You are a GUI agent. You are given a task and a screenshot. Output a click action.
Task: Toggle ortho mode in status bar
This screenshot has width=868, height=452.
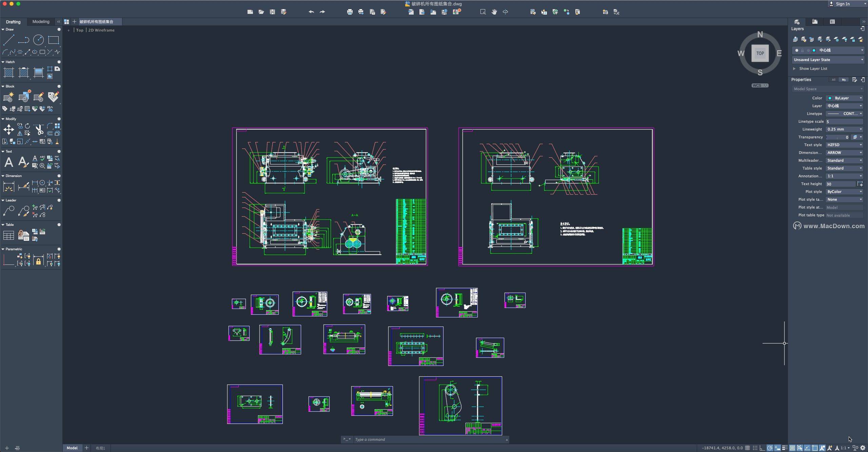click(762, 448)
